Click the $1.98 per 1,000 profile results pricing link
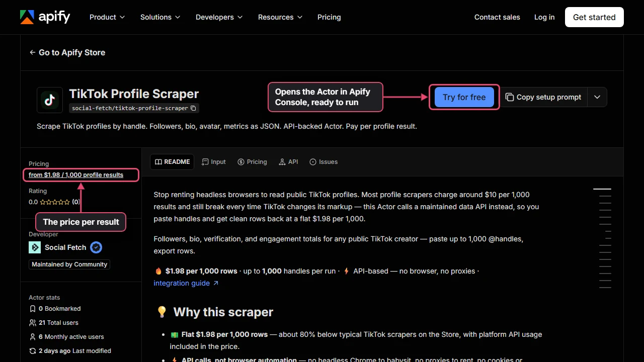Image resolution: width=644 pixels, height=362 pixels. [76, 175]
